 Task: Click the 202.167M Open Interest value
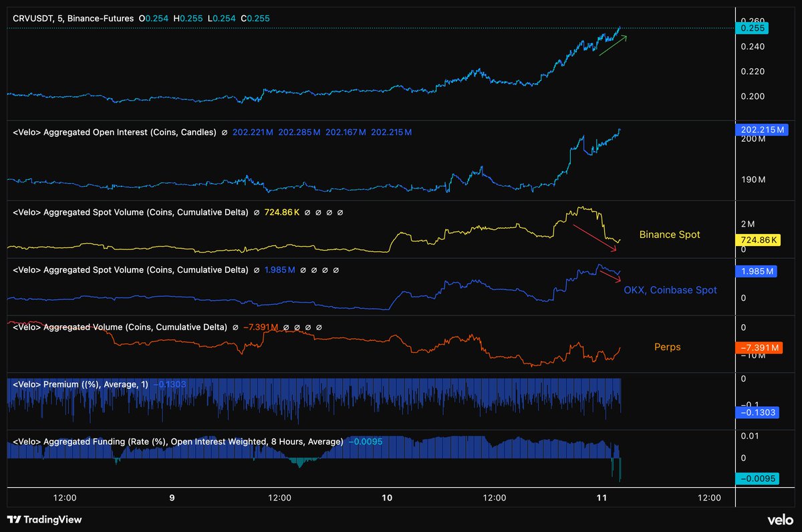(x=345, y=132)
